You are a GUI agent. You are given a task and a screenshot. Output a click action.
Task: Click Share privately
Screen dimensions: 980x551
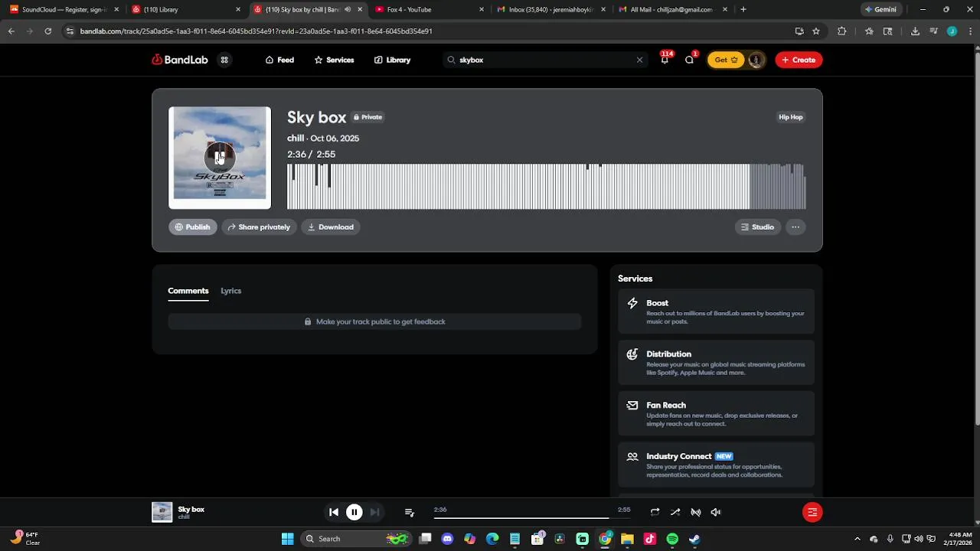coord(259,227)
